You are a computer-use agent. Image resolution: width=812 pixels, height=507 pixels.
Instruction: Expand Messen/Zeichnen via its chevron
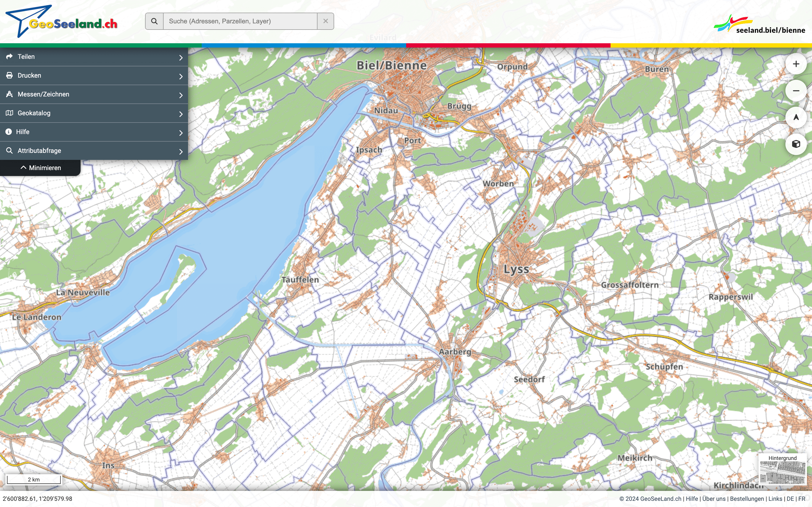click(181, 95)
